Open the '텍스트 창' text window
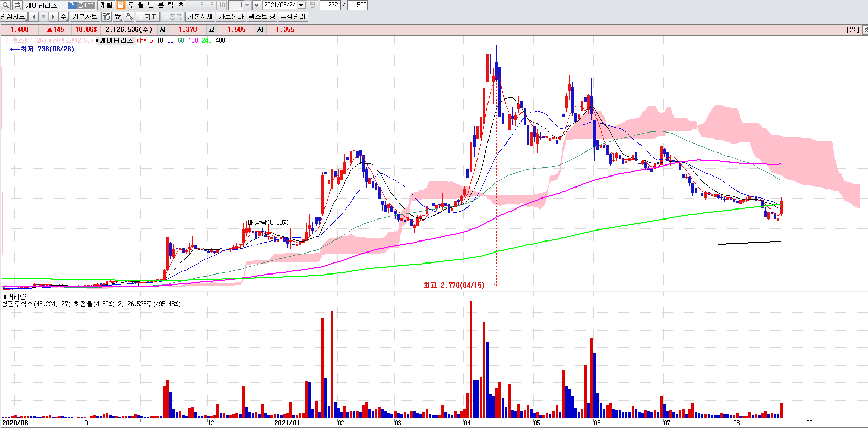The image size is (868, 428). point(262,17)
